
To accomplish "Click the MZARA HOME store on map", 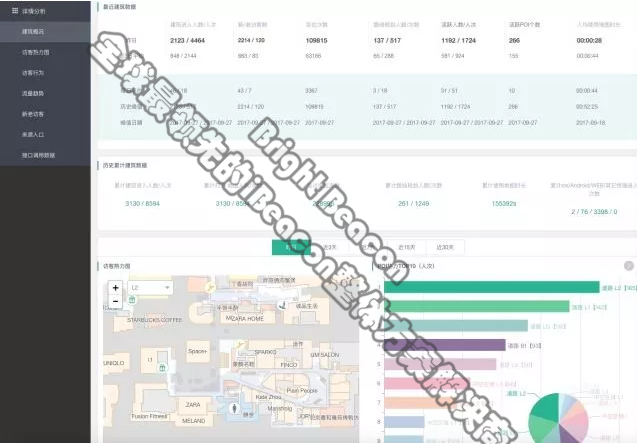I will click(245, 319).
